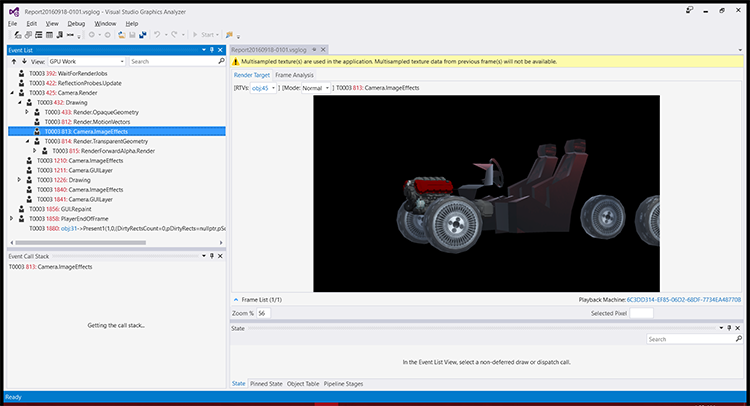Image resolution: width=750 pixels, height=406 pixels.
Task: Click the Event List horizontal scrollbar thumb
Action: [x=81, y=242]
